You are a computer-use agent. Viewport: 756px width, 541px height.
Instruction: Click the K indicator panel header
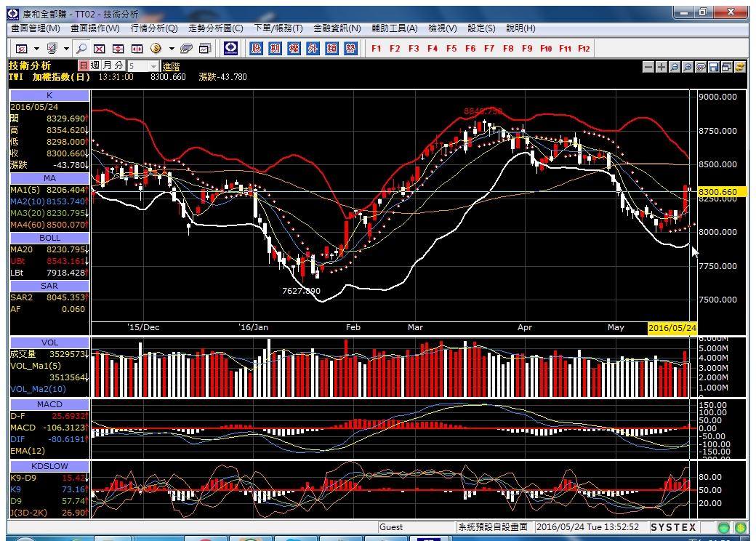pyautogui.click(x=49, y=95)
